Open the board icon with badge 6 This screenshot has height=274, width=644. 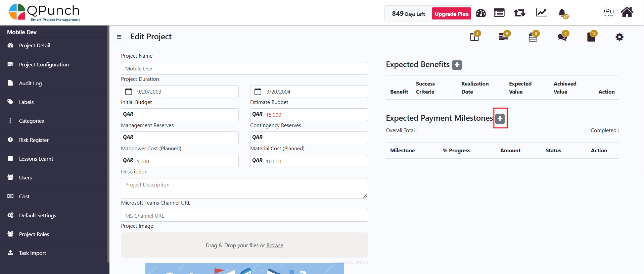(475, 36)
